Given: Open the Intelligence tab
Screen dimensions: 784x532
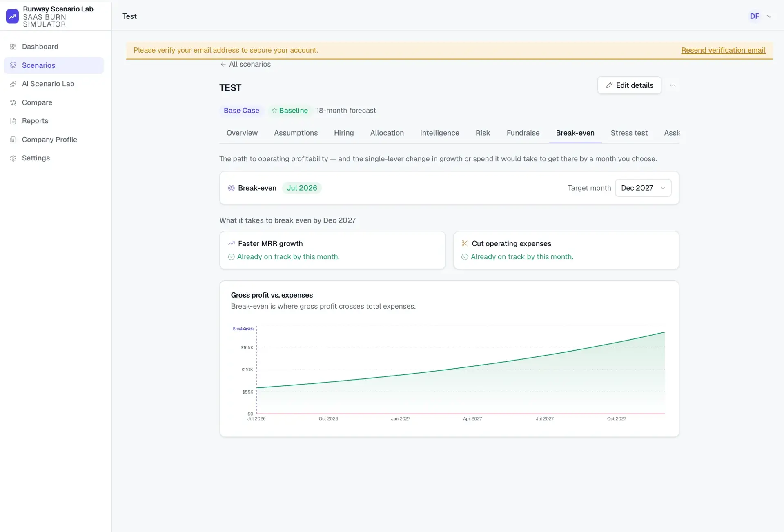Looking at the screenshot, I should point(440,133).
